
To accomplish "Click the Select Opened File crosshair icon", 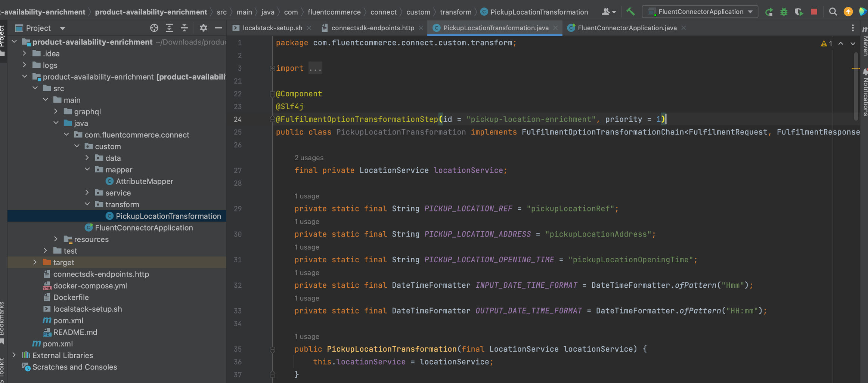I will (154, 28).
